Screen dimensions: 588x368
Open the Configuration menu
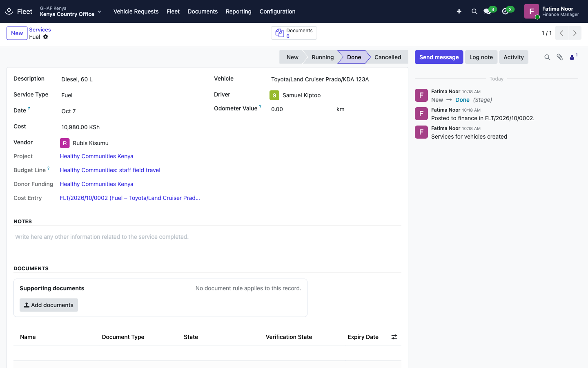coord(278,11)
